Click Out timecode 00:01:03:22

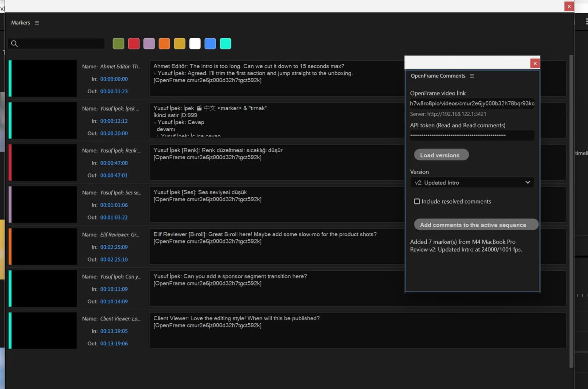click(114, 217)
